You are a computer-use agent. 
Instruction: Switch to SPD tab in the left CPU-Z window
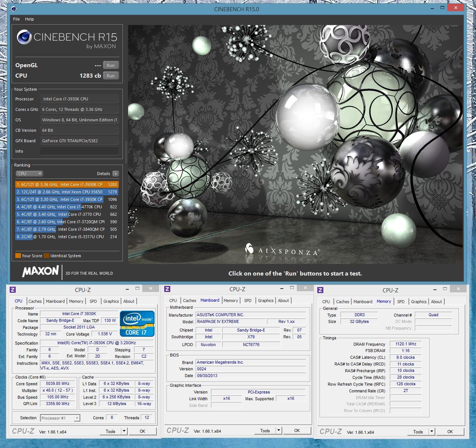93,301
